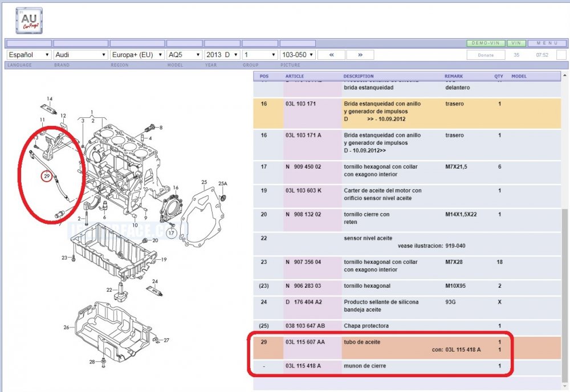
Task: Select article N 907 356 04
Action: coord(303,262)
